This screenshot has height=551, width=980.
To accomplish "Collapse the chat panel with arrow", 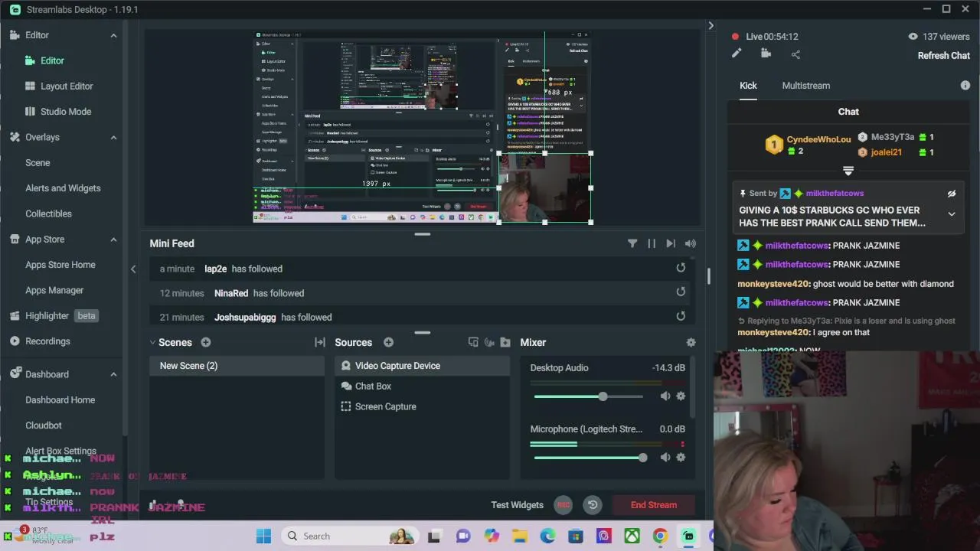I will (x=710, y=26).
